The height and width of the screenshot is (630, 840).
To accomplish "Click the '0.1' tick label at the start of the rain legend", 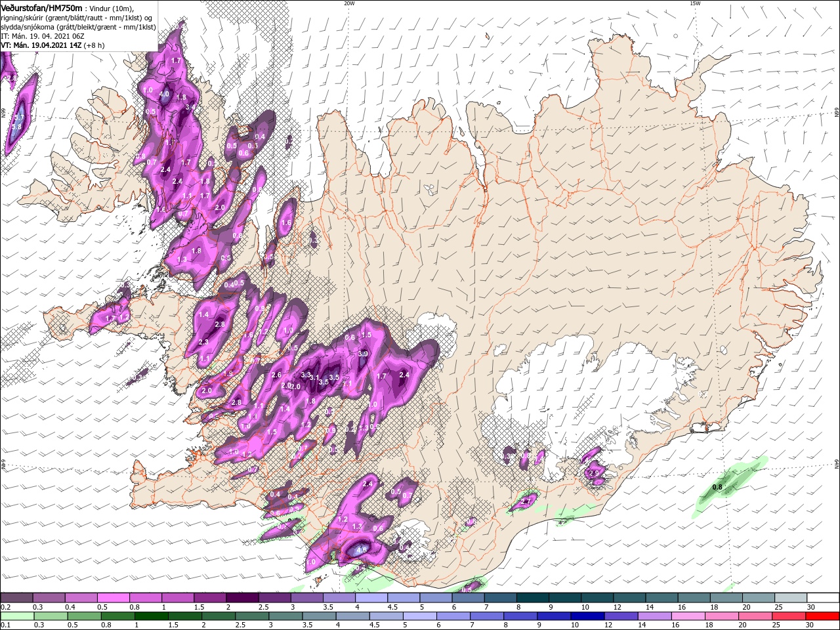I will 5,625.
